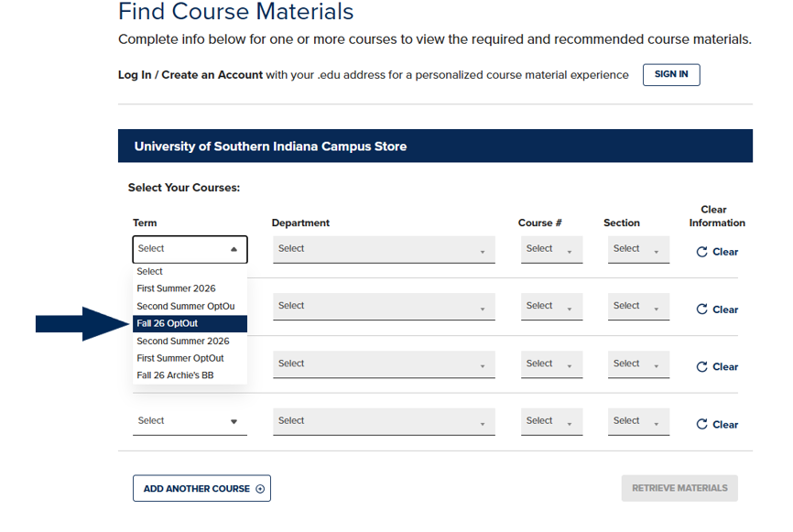793x532 pixels.
Task: Select First Summer OptOut term
Action: (x=190, y=359)
